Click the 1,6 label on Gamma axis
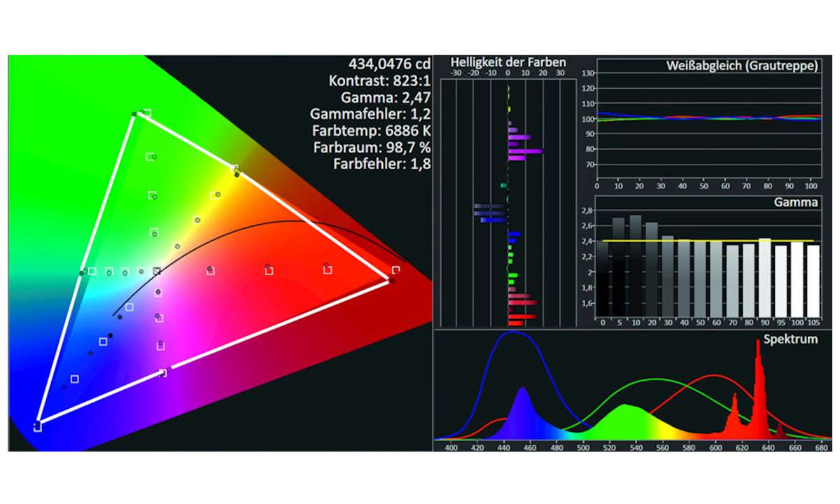Screen dimensions: 840x504 tap(589, 303)
